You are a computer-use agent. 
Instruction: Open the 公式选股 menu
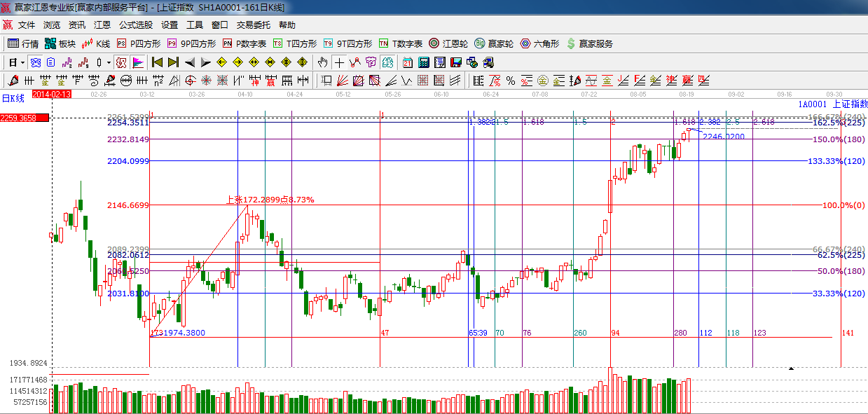[x=135, y=25]
